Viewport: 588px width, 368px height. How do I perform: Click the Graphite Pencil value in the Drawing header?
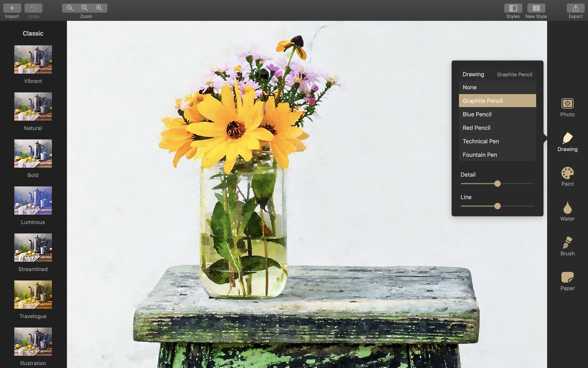514,74
